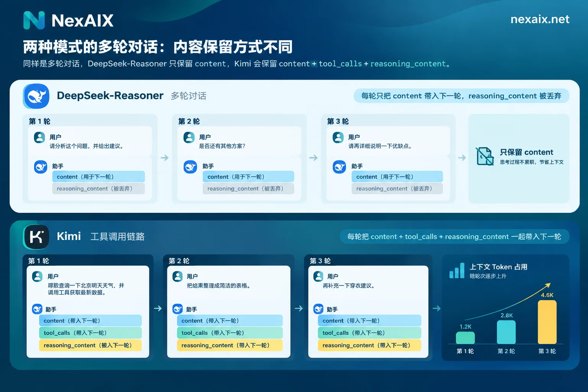Screen dimensions: 588x392
Task: Click the green 1.2K bar in the Token chart
Action: [465, 338]
